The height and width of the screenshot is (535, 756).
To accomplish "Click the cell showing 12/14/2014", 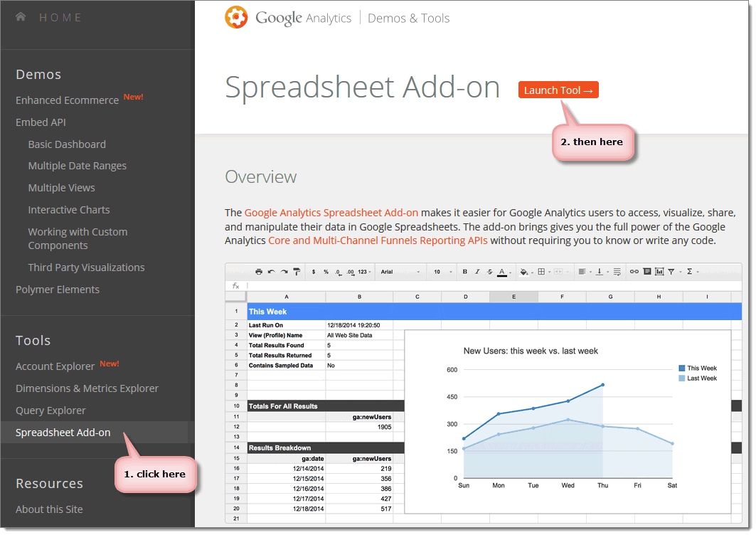I will [x=287, y=468].
